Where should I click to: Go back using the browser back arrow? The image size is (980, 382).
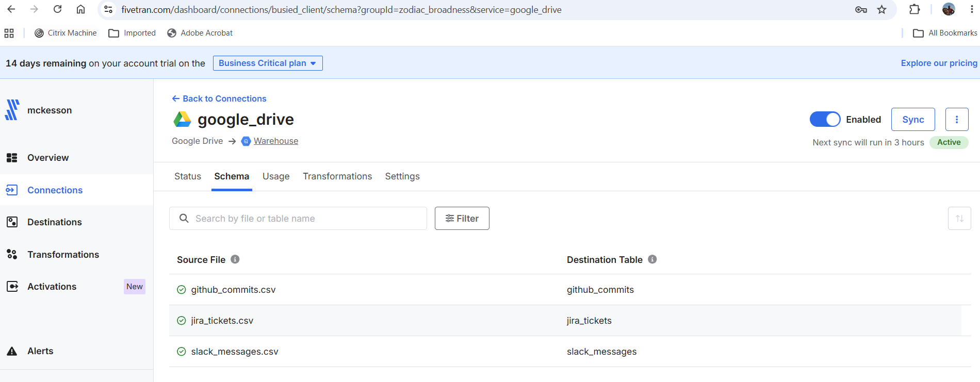pos(11,9)
